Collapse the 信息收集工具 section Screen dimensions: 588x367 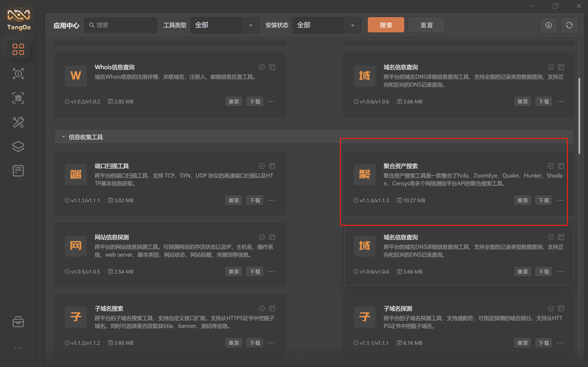click(64, 137)
